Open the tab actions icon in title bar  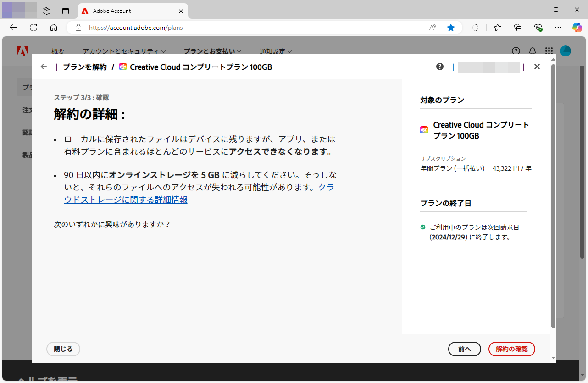(66, 11)
